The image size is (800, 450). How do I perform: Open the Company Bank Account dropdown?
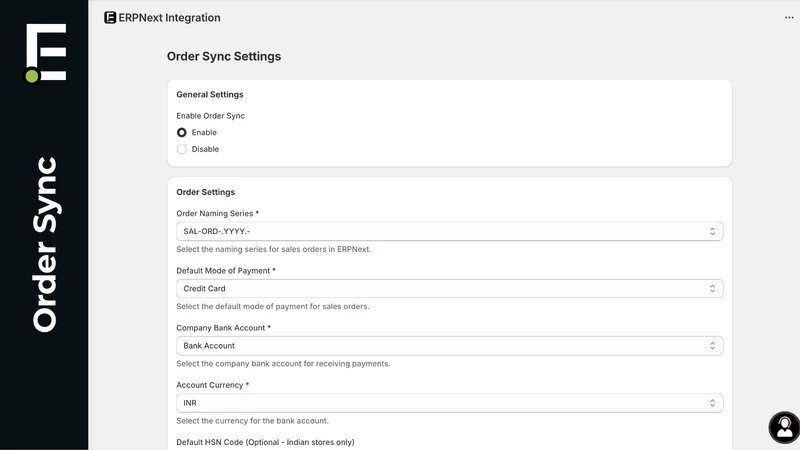point(449,346)
